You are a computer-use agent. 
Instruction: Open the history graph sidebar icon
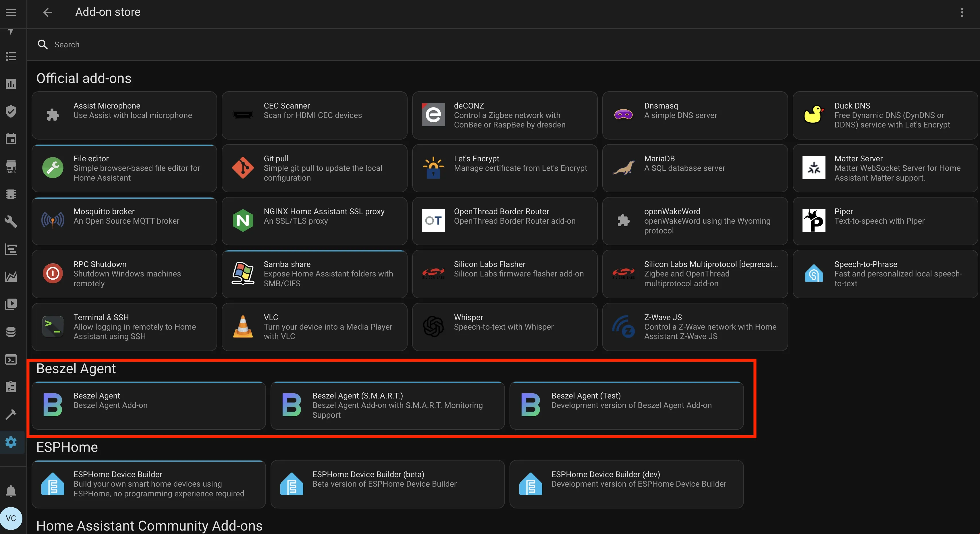11,276
